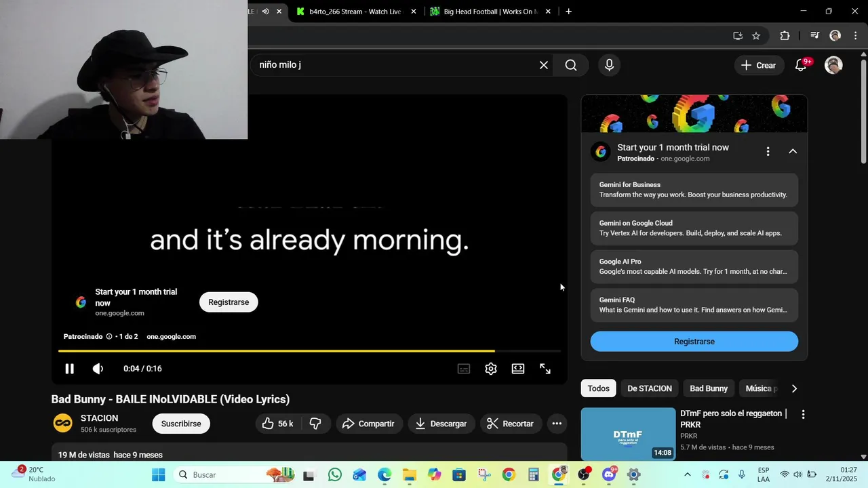This screenshot has width=868, height=488.
Task: Open the Chrome media control icon
Action: pos(815,36)
